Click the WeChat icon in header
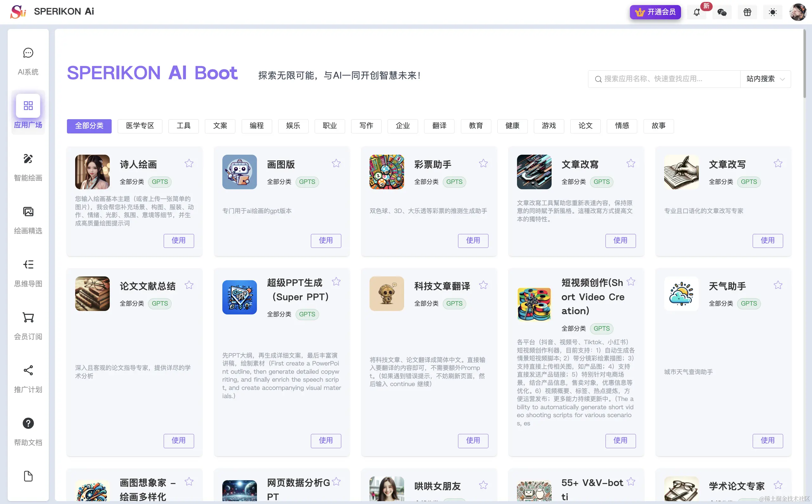Screen dimensions: 812x504 722,12
